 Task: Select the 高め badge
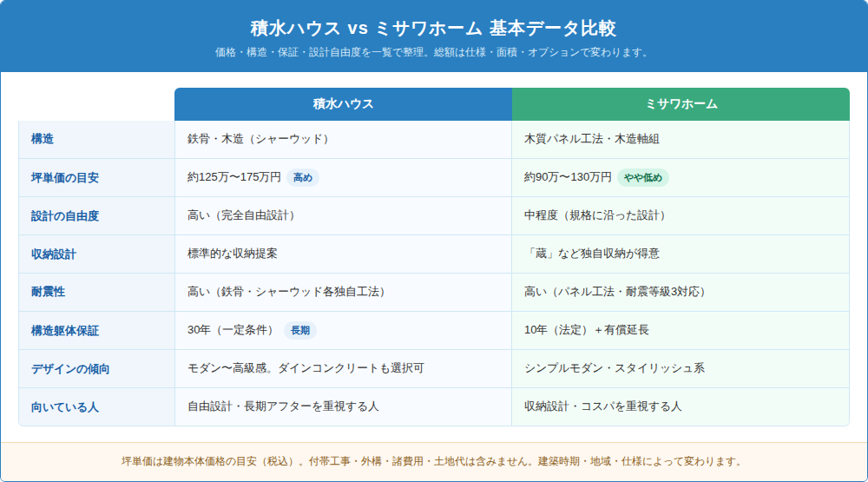tap(303, 178)
